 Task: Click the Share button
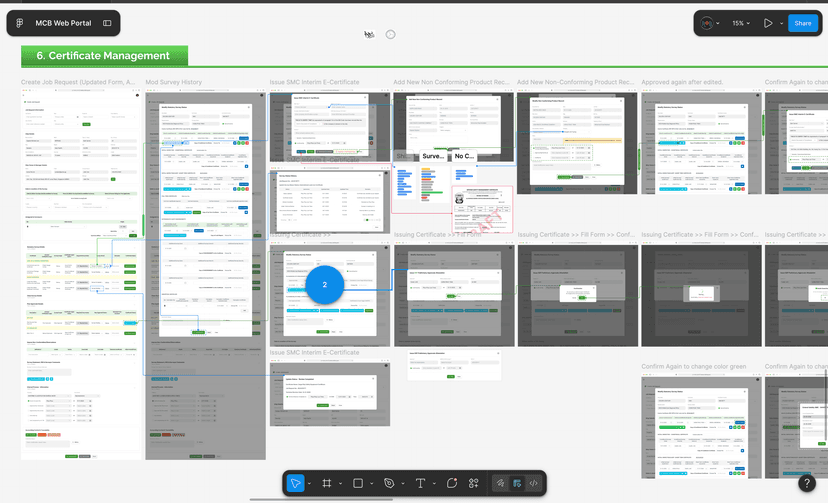coord(803,23)
